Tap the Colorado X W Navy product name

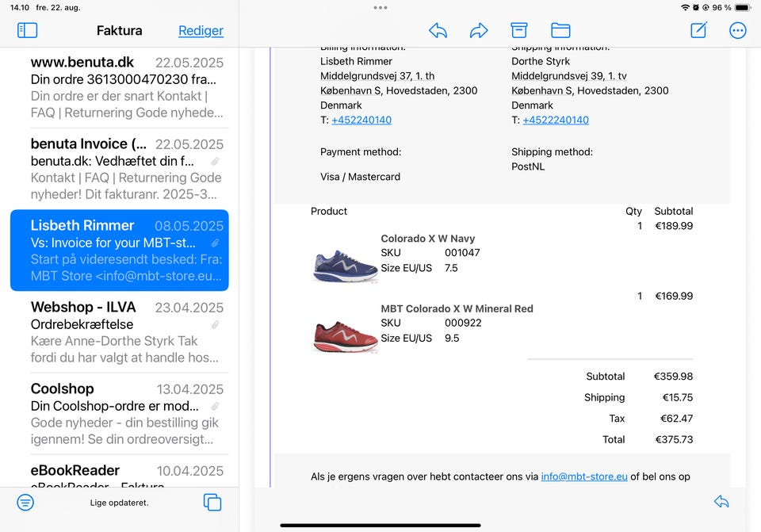click(x=427, y=239)
